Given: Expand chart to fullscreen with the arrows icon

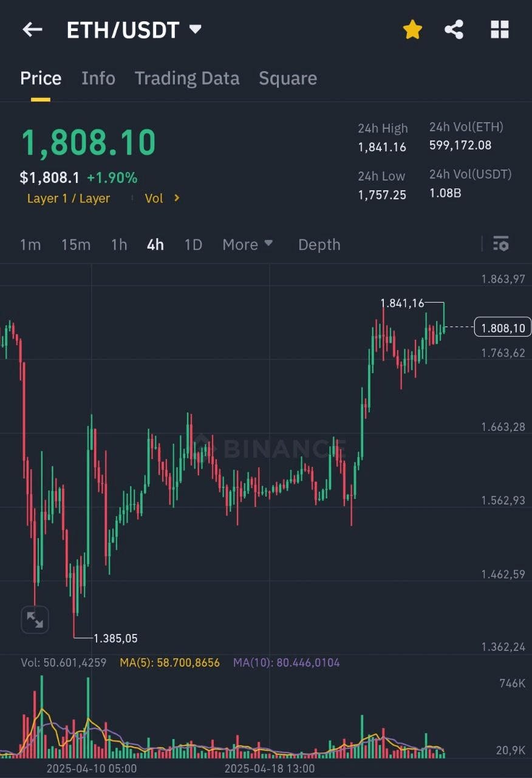Looking at the screenshot, I should tap(35, 619).
